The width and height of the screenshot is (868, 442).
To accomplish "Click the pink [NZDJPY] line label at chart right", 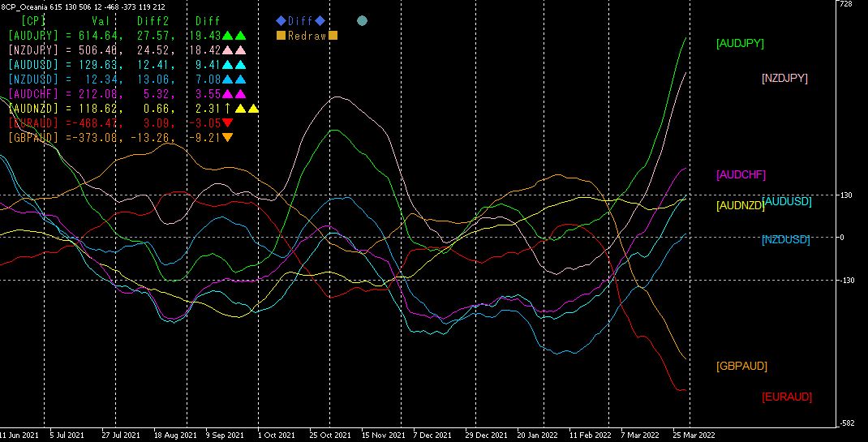I will pos(785,79).
